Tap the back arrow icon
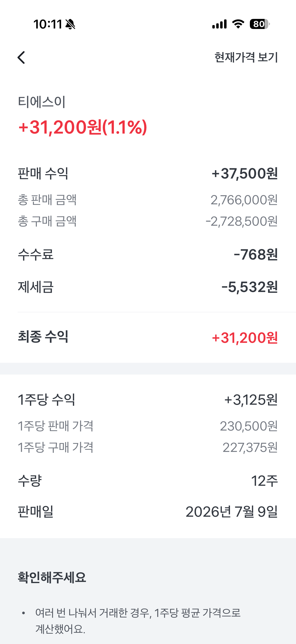 (21, 57)
